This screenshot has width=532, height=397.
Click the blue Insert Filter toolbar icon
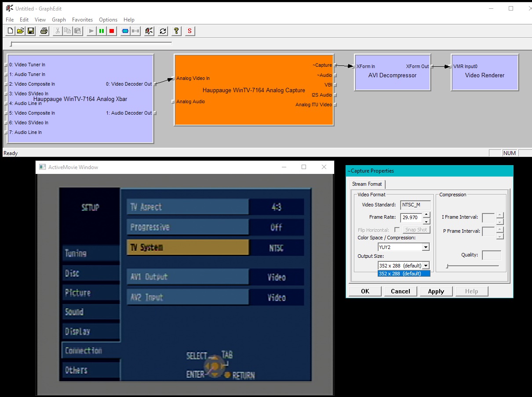pyautogui.click(x=125, y=31)
